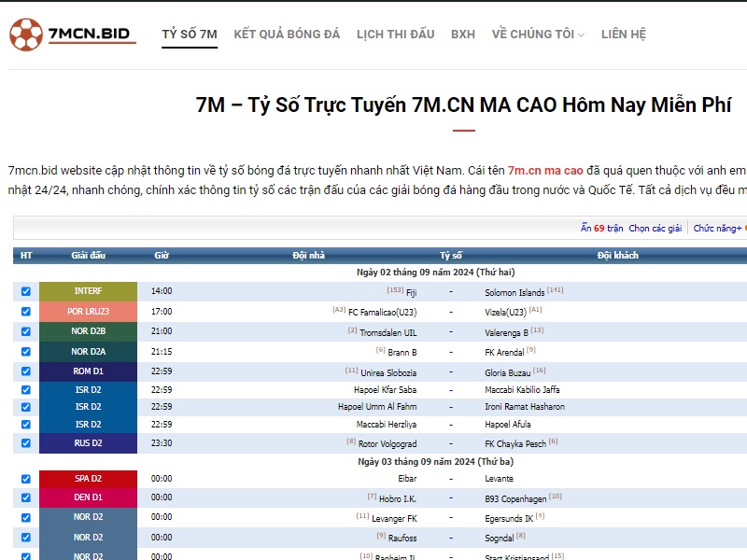
Task: Toggle checkbox for Tromsdalen UIL match
Action: point(26,331)
